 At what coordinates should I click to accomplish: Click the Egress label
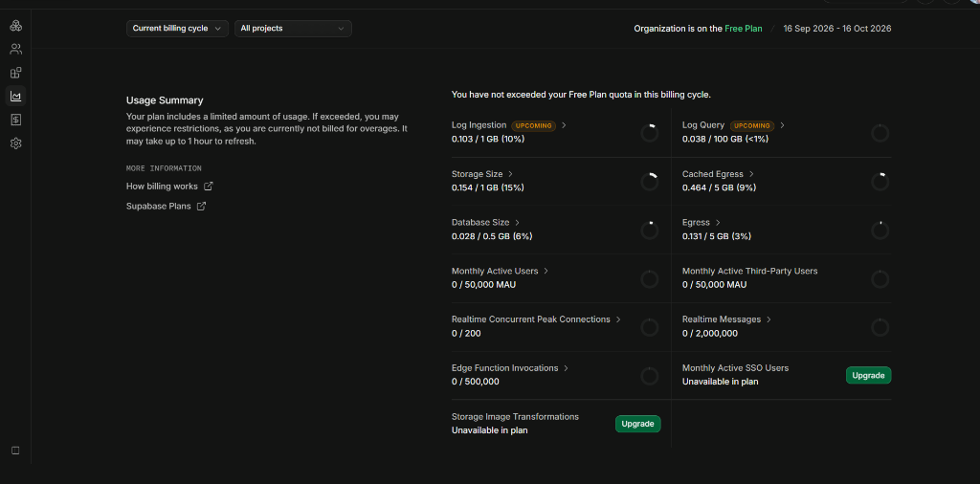point(697,222)
